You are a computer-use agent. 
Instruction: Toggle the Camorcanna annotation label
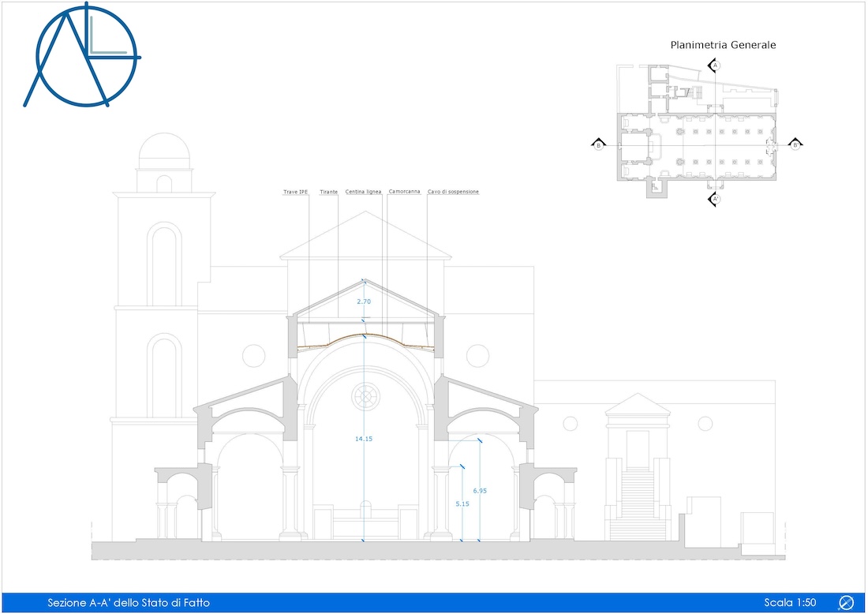click(x=403, y=191)
